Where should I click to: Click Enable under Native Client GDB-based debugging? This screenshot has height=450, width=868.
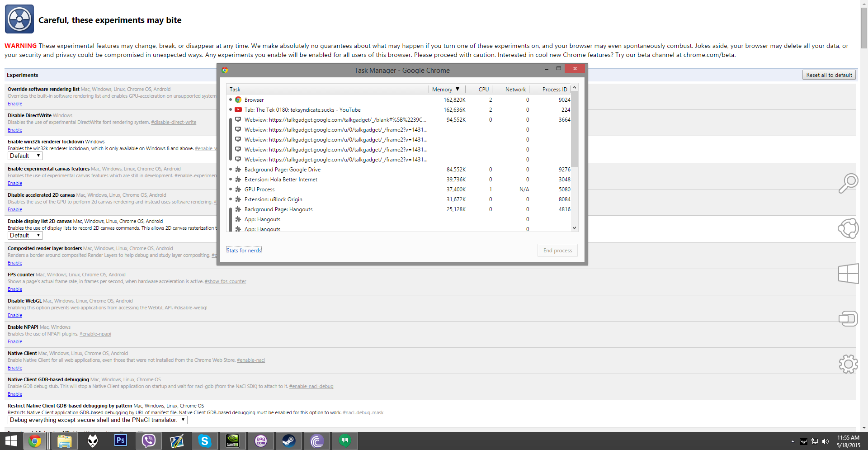(x=15, y=394)
